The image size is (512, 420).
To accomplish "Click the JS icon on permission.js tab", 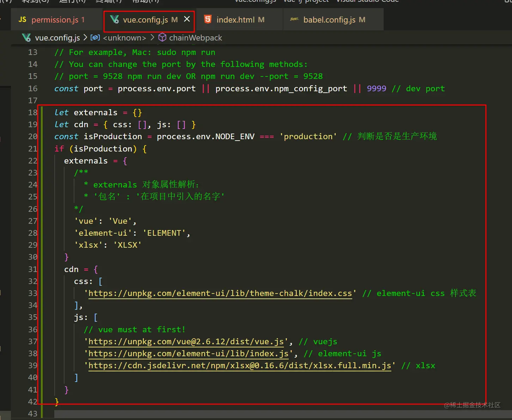I will click(23, 20).
